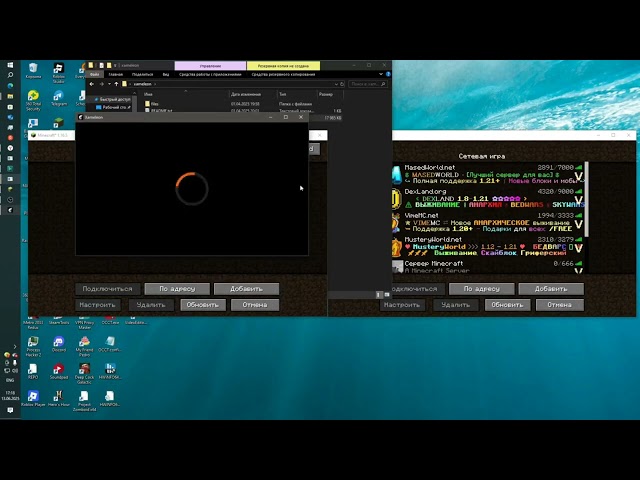Click the taskbar clock showing the date
This screenshot has height=480, width=640.
(x=10, y=396)
